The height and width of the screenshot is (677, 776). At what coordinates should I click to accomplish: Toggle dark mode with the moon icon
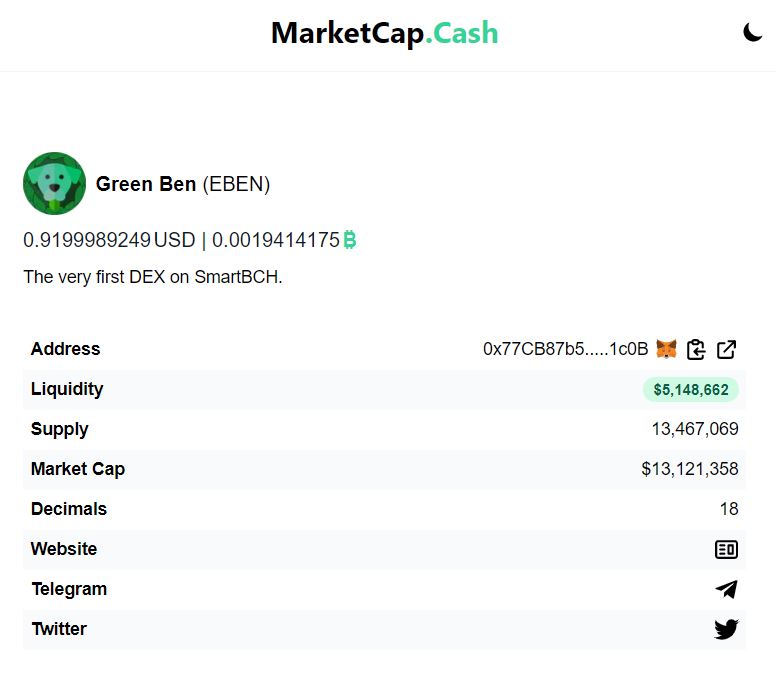(x=752, y=33)
